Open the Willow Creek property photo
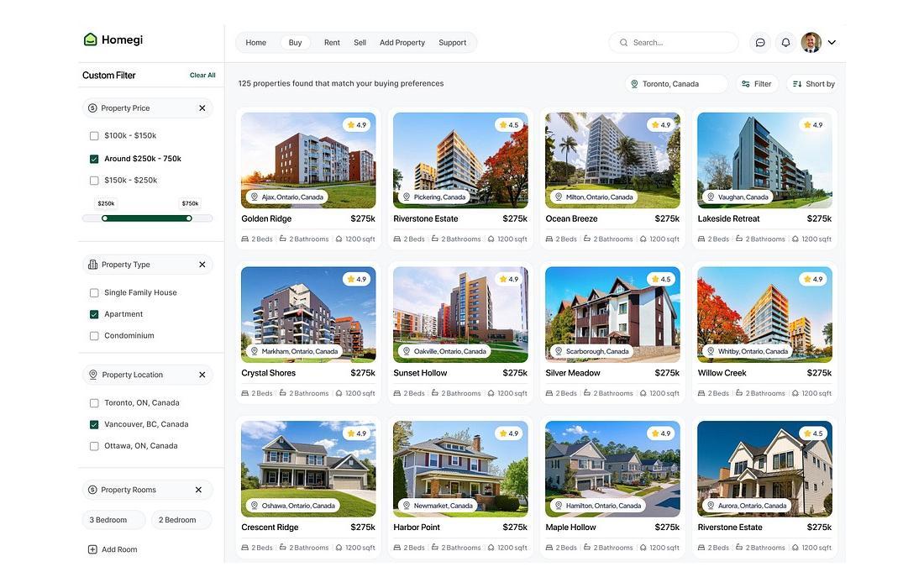The width and height of the screenshot is (924, 588). (764, 315)
